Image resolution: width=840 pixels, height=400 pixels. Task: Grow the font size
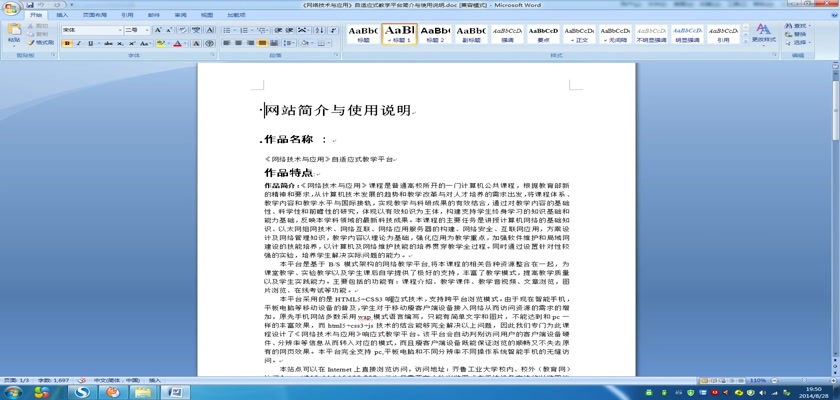click(x=158, y=30)
